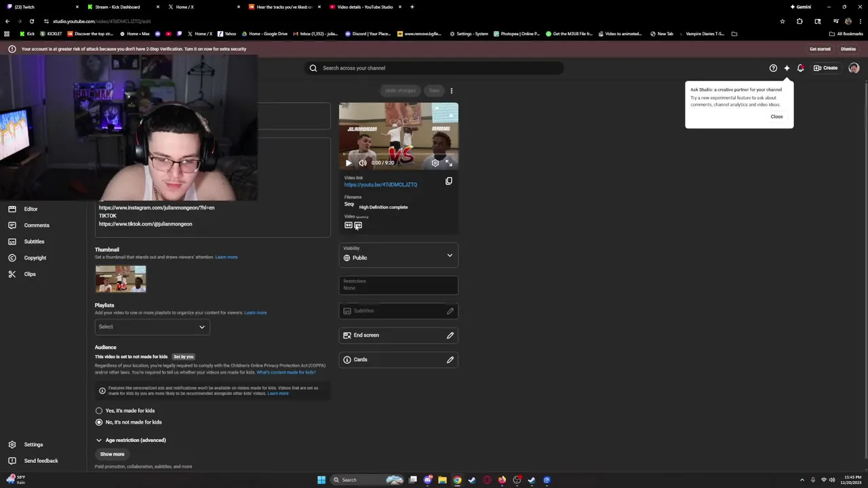Open the Help icon in Studio header

(773, 68)
